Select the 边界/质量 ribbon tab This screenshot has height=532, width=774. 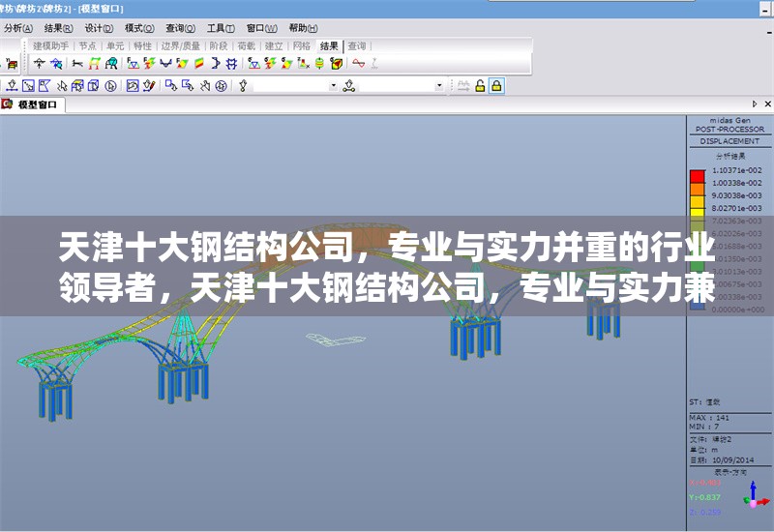click(x=180, y=45)
